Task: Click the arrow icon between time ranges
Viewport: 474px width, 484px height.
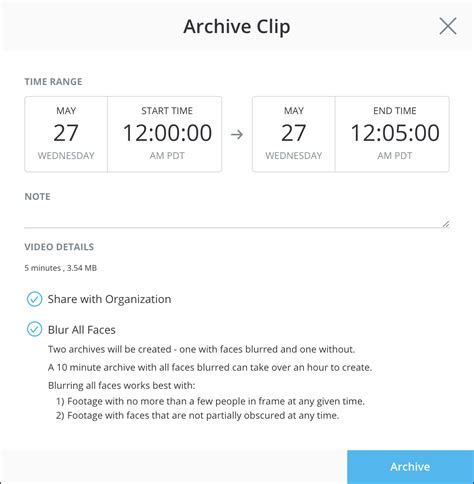Action: (237, 135)
